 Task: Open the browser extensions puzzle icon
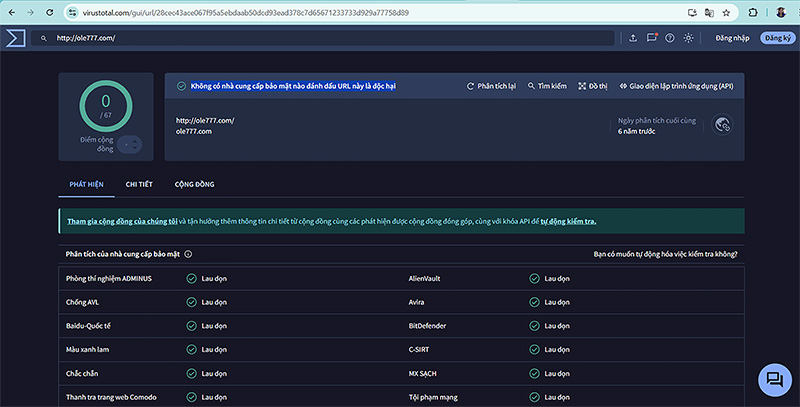753,13
